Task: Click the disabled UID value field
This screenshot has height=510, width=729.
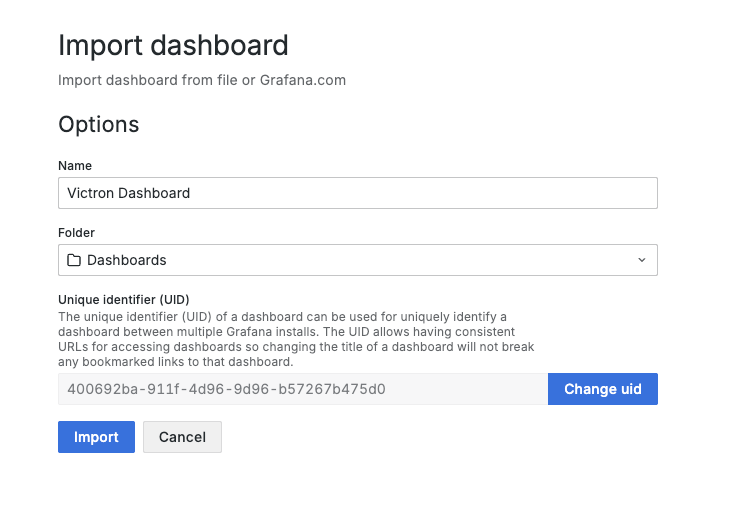Action: (303, 389)
